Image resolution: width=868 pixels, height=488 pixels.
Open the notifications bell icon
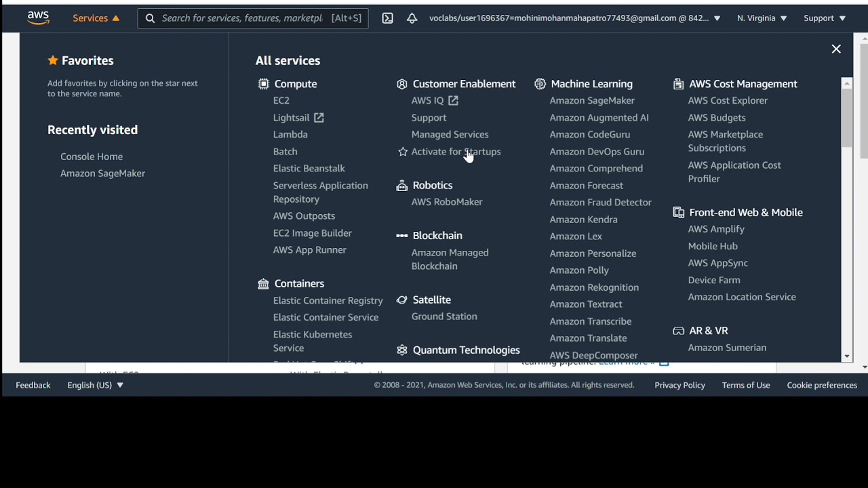coord(412,18)
